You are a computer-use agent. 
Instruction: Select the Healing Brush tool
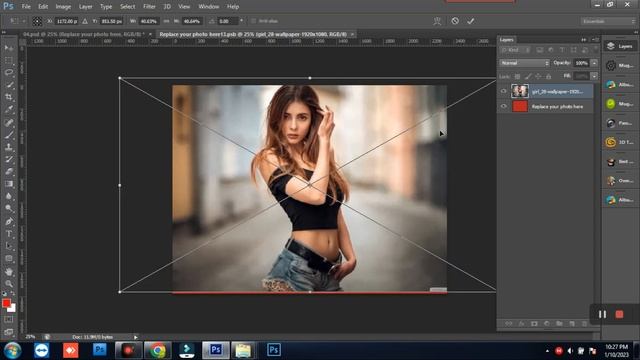coord(9,122)
